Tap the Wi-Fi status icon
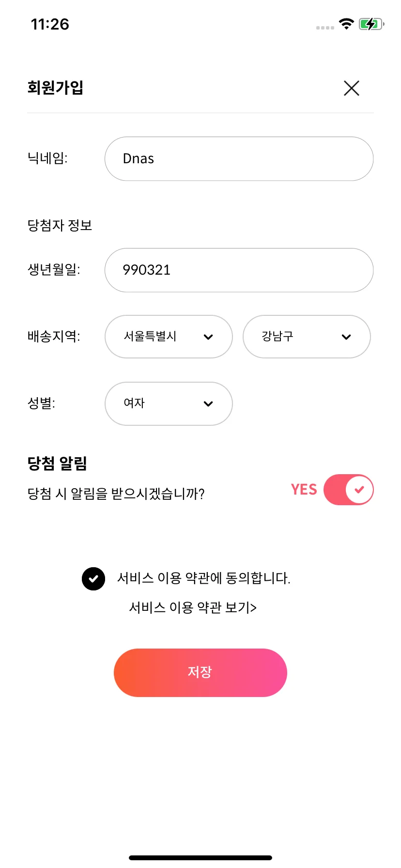 [346, 24]
